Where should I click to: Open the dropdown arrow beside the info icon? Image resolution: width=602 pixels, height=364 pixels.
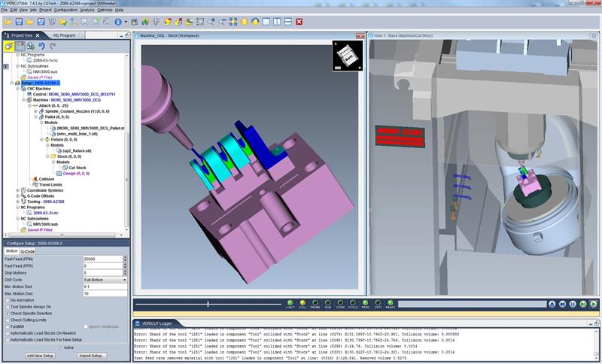click(126, 23)
